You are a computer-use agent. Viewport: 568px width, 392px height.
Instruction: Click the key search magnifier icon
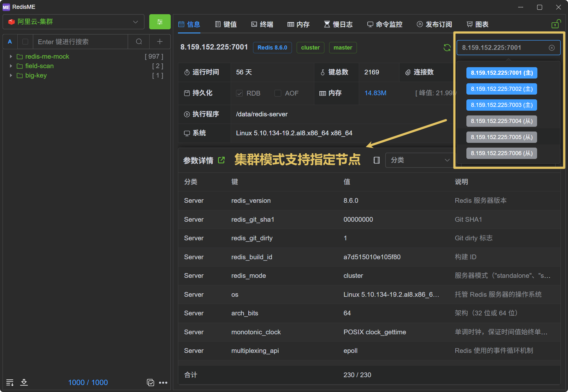click(x=139, y=42)
